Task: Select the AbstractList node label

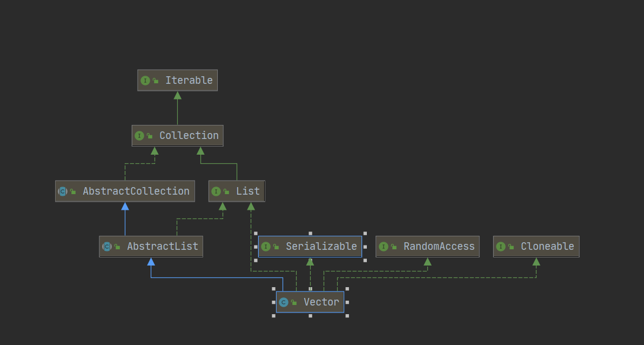Action: (162, 247)
